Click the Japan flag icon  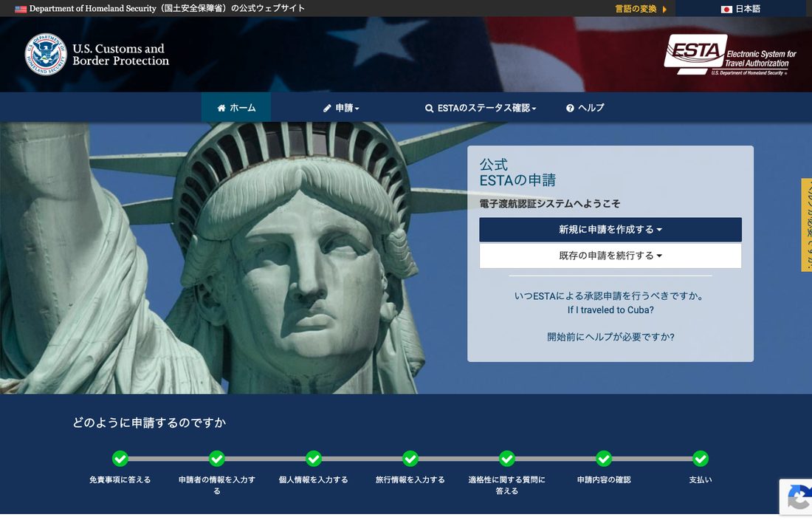coord(726,9)
